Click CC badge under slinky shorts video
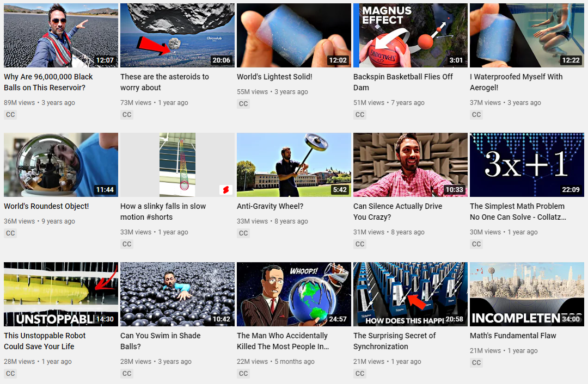Image resolution: width=588 pixels, height=384 pixels. (x=127, y=244)
